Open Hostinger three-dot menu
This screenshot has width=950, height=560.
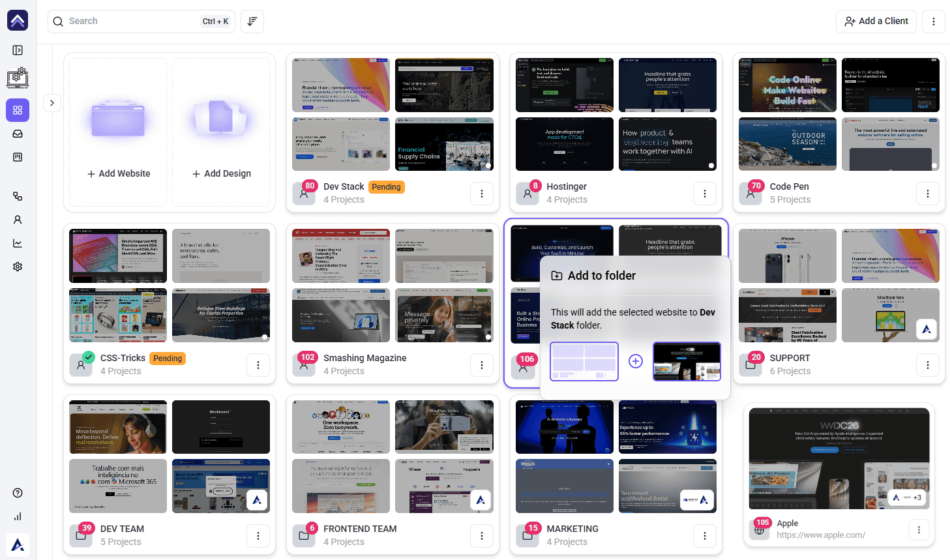(705, 194)
